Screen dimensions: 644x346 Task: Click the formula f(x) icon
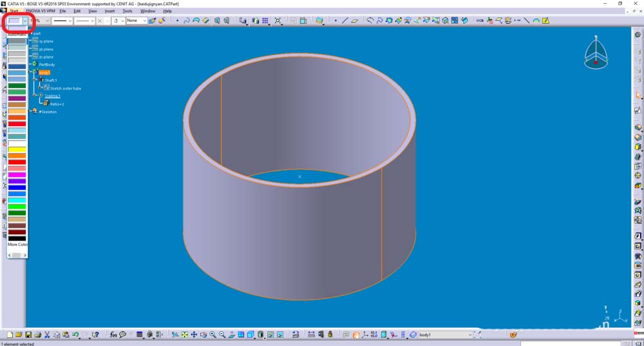point(113,335)
